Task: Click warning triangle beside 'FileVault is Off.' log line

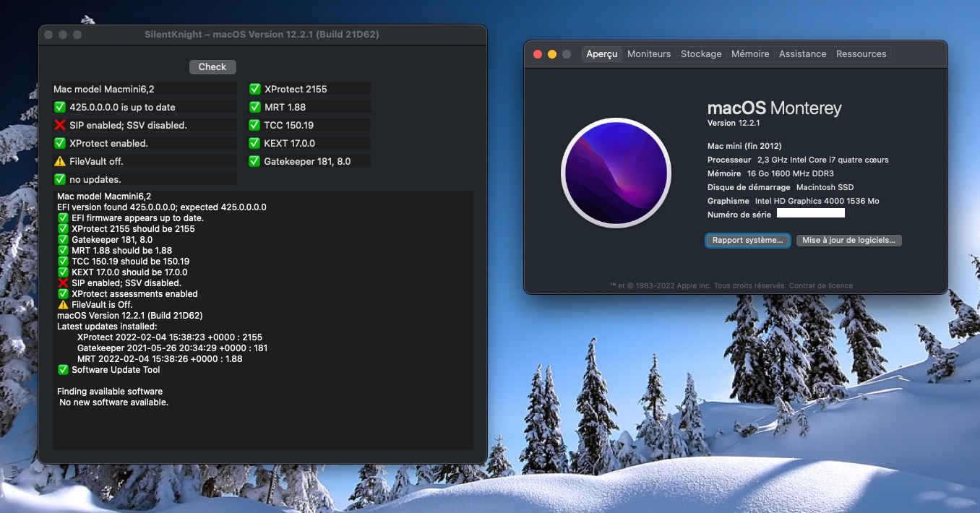Action: [x=63, y=304]
